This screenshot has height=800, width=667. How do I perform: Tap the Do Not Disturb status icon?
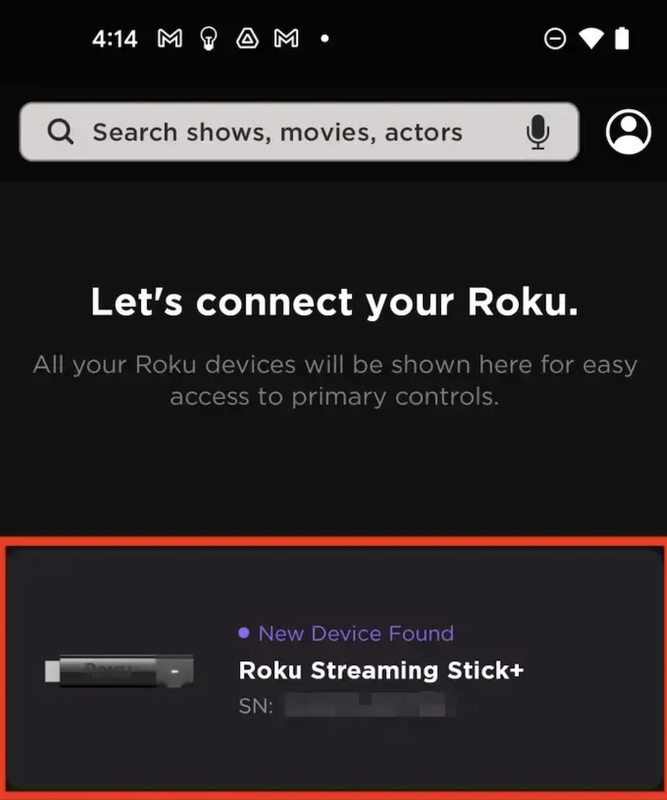[555, 39]
